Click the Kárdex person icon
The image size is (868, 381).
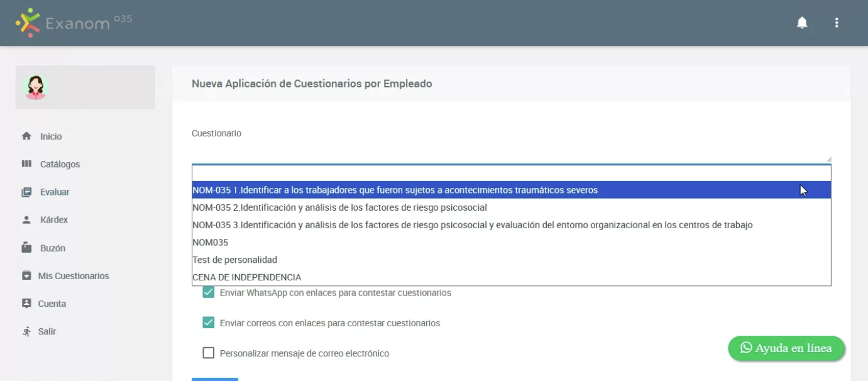pos(26,220)
